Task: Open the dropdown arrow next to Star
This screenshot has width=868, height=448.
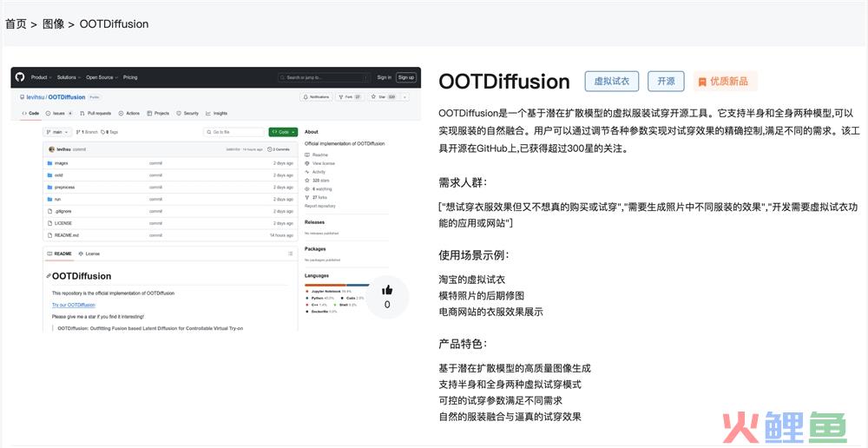Action: [x=404, y=97]
